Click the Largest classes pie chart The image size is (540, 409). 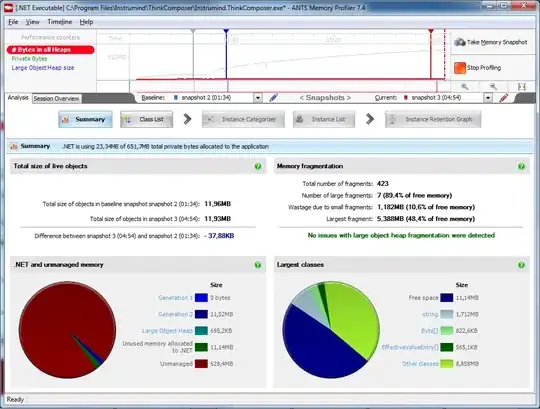click(x=331, y=330)
